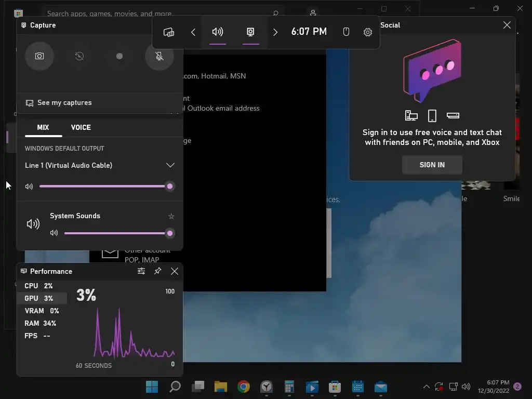Click the chat bubble illustration in Social

pos(432,71)
